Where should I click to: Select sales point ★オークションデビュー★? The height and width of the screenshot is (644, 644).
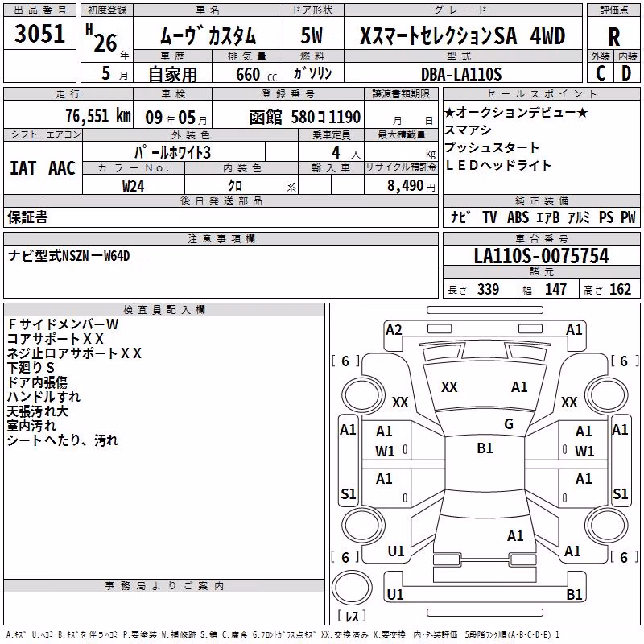pyautogui.click(x=516, y=112)
